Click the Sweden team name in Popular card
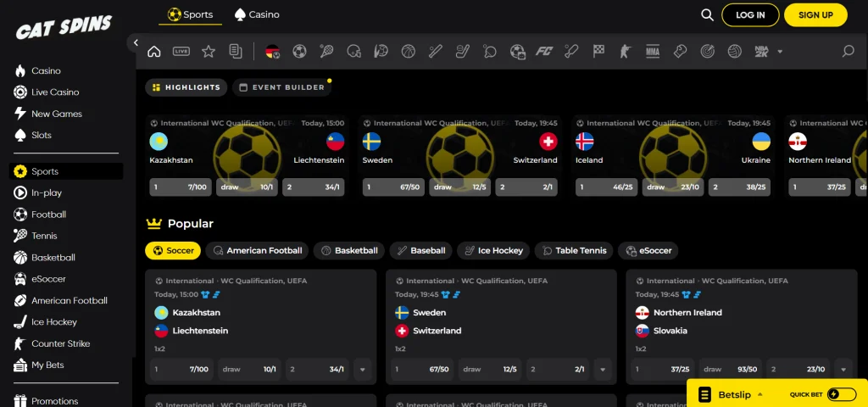This screenshot has width=868, height=407. [x=429, y=312]
